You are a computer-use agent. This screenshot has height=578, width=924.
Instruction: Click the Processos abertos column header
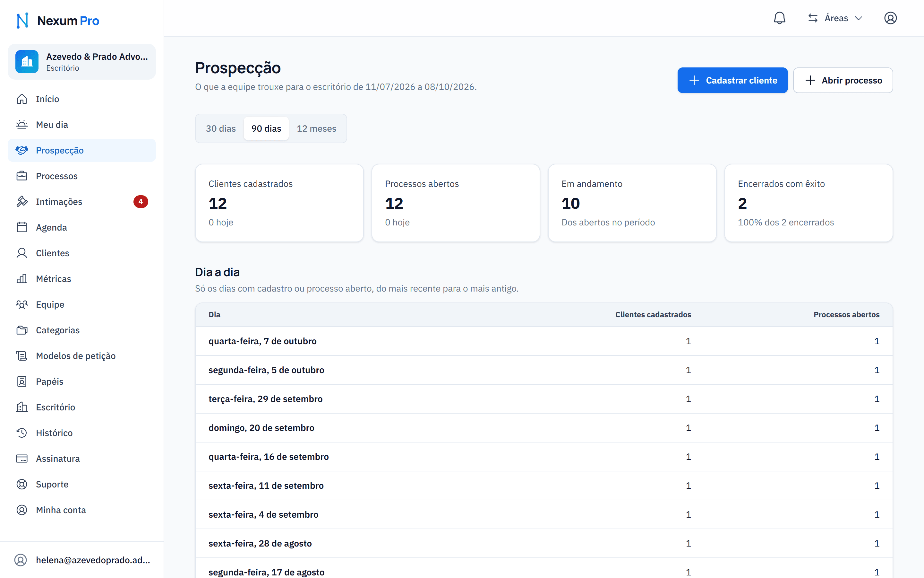click(x=846, y=315)
